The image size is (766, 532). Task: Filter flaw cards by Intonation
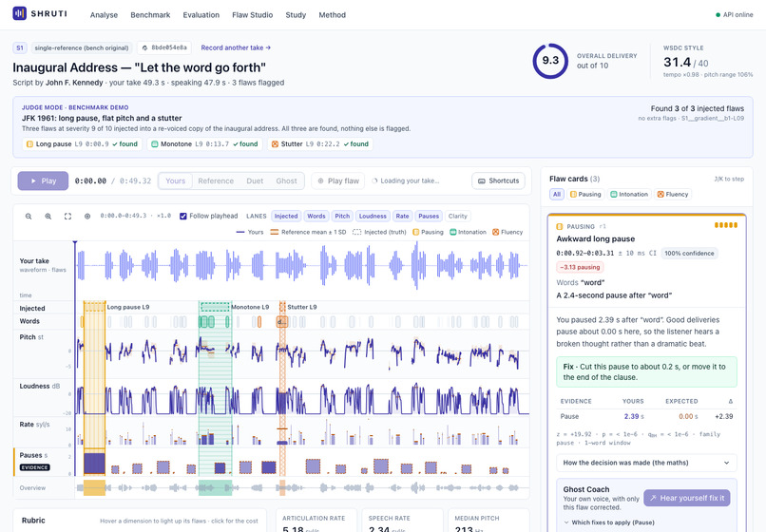coord(629,195)
